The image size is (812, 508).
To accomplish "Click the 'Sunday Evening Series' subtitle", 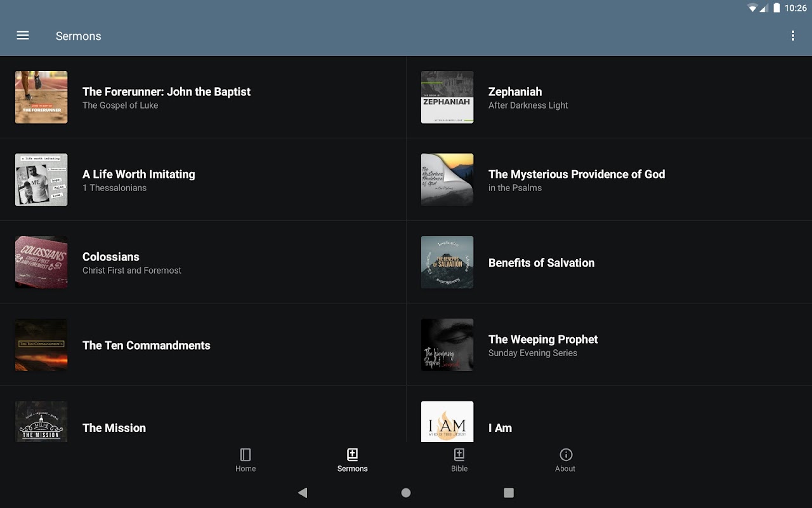I will pyautogui.click(x=533, y=353).
